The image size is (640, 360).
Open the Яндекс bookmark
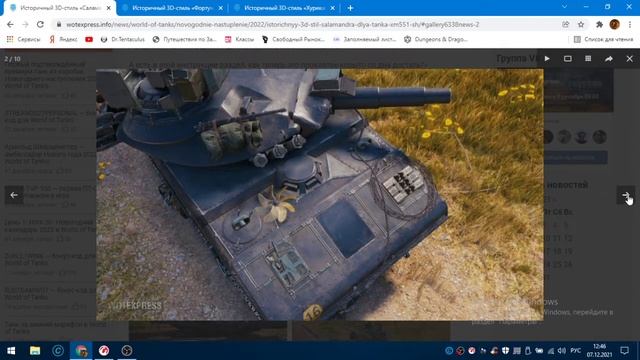click(63, 39)
